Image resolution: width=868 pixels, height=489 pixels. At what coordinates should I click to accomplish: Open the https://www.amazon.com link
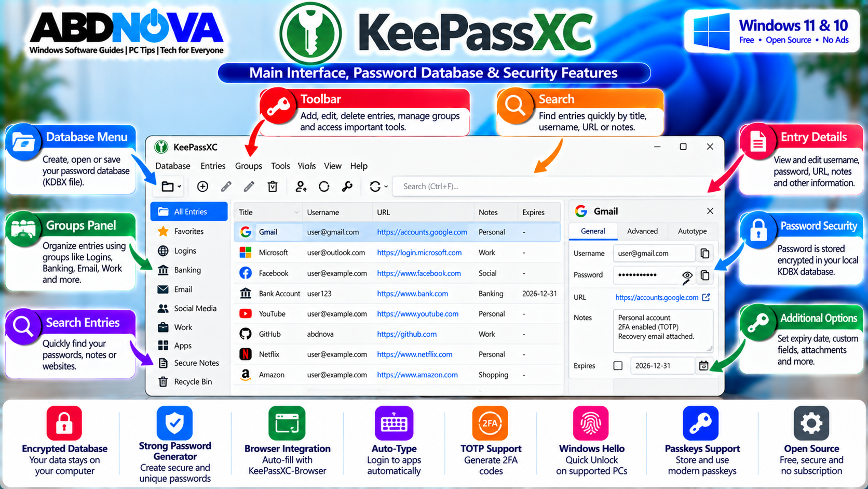[x=417, y=375]
